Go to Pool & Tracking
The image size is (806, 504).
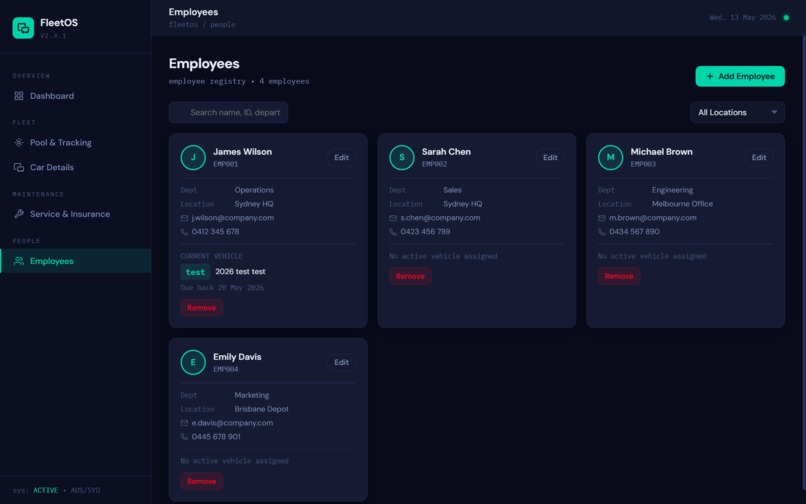pyautogui.click(x=76, y=142)
